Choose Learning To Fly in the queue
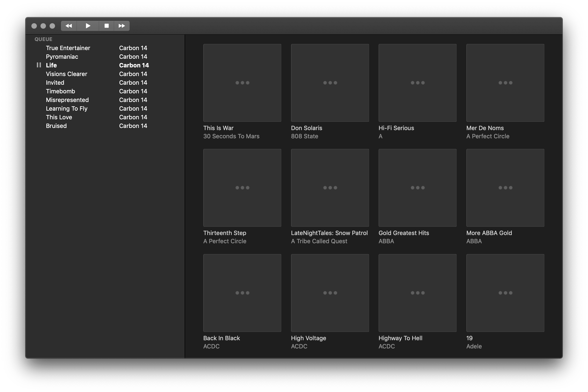The height and width of the screenshot is (392, 588). [66, 108]
